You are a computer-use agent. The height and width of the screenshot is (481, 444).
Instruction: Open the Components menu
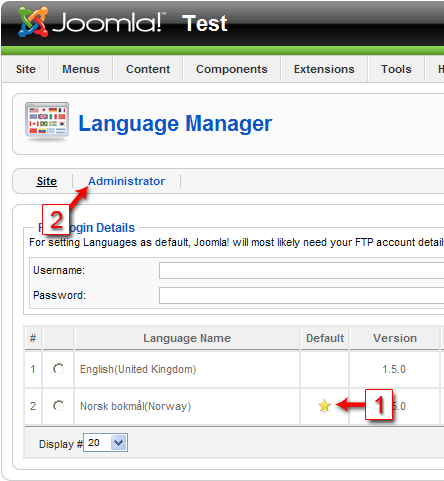232,69
